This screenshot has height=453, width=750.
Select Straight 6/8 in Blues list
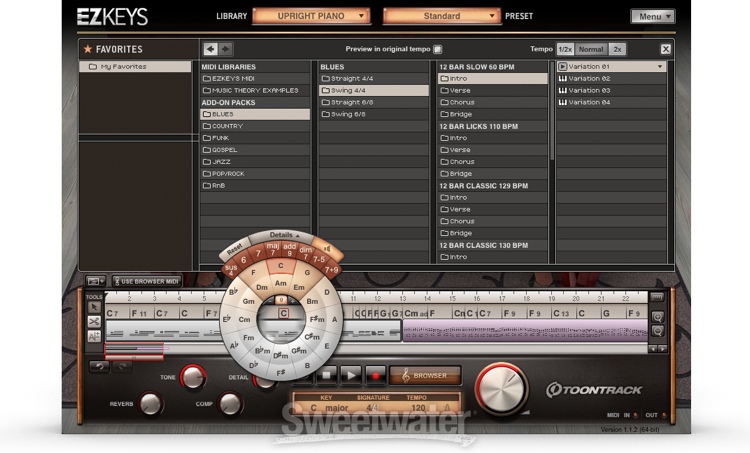[x=374, y=102]
